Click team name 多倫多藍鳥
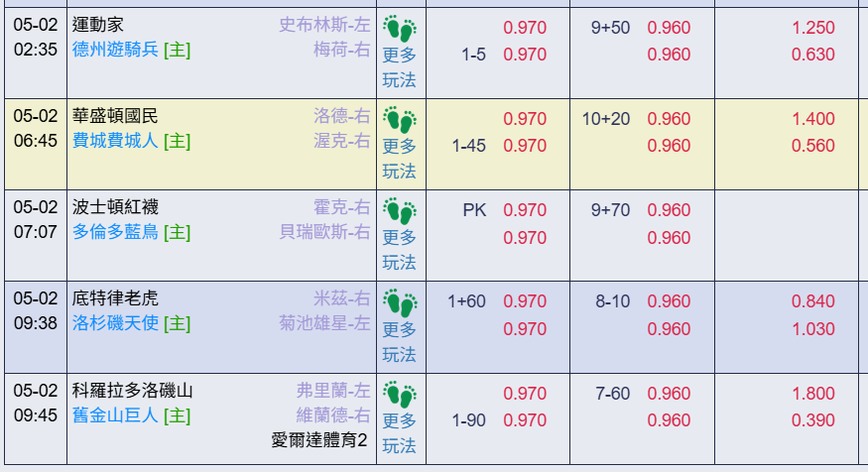868x472 pixels. click(x=115, y=233)
